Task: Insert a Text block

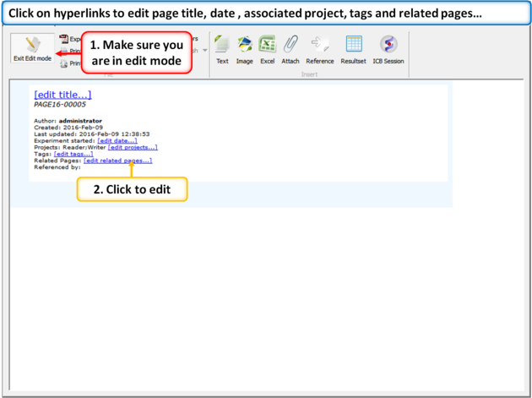Action: click(x=222, y=50)
